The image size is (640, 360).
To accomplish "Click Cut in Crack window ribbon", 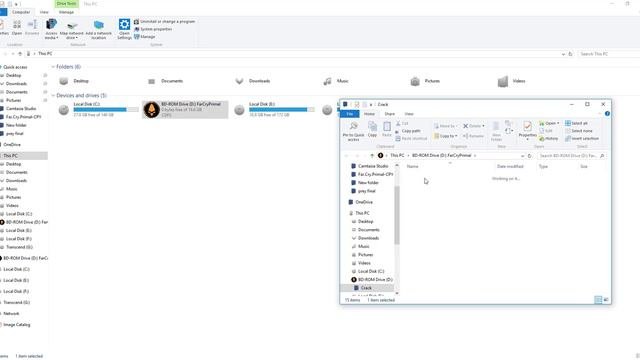I will tap(402, 123).
